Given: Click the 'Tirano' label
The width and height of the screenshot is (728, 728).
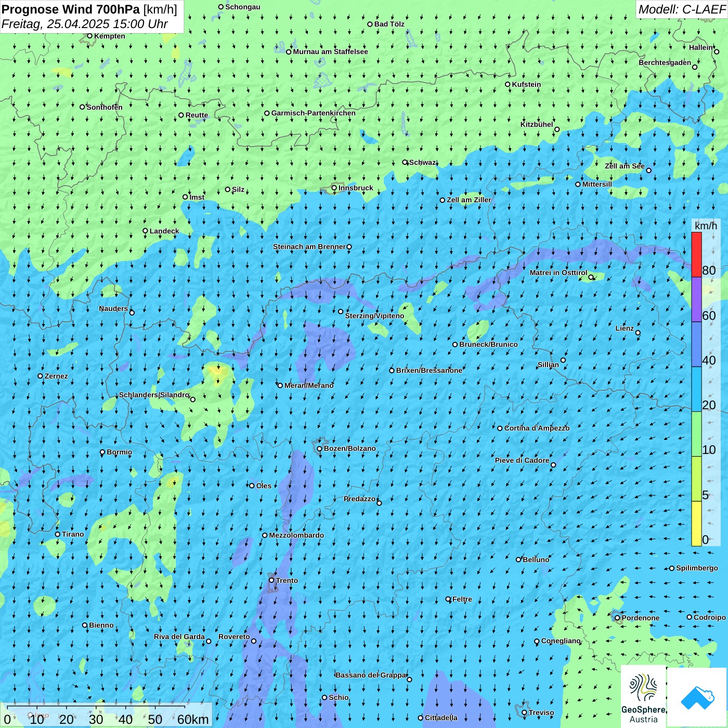Looking at the screenshot, I should click(x=73, y=534).
